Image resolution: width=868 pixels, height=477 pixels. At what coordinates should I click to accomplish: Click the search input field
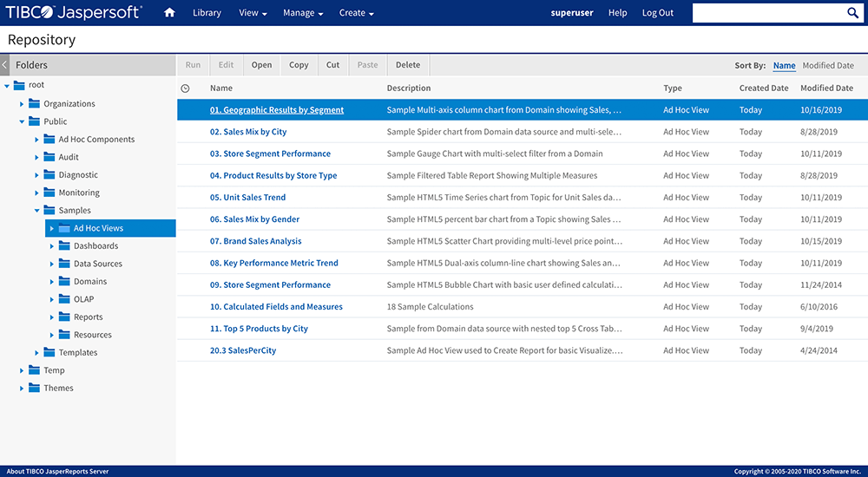pyautogui.click(x=769, y=13)
